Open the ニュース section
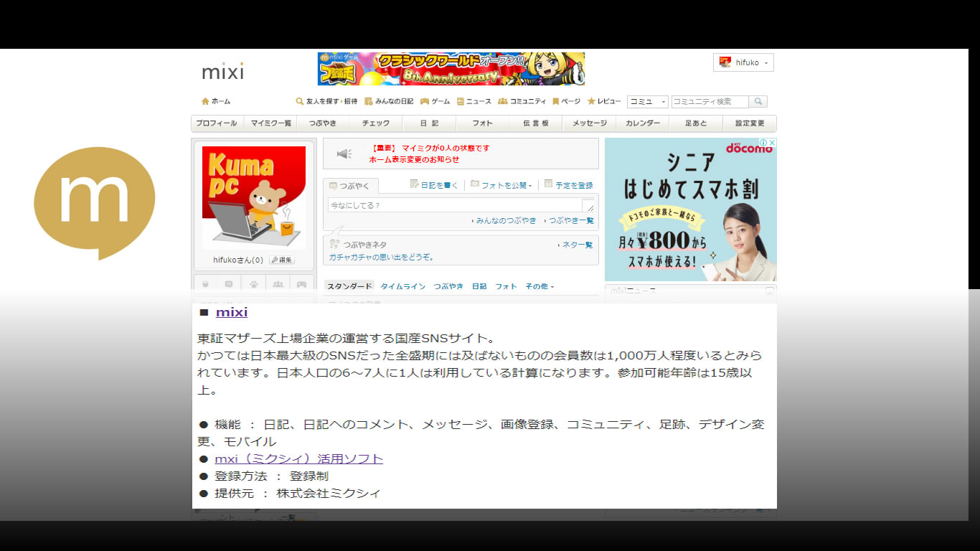980x551 pixels. [474, 101]
